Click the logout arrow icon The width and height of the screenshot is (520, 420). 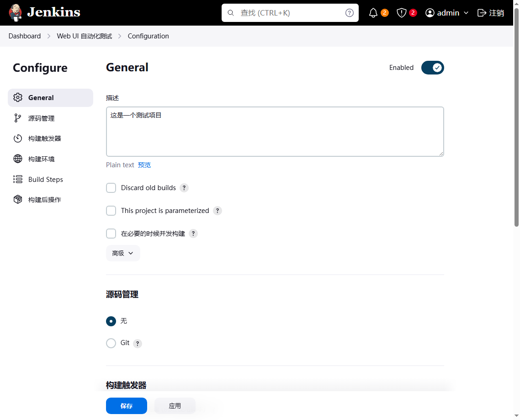click(x=482, y=13)
